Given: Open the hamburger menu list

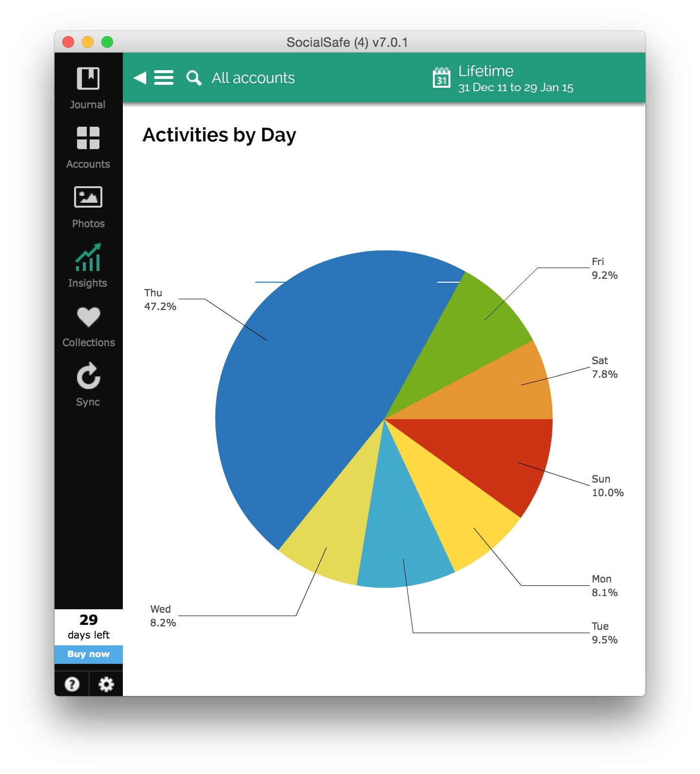Looking at the screenshot, I should tap(164, 78).
